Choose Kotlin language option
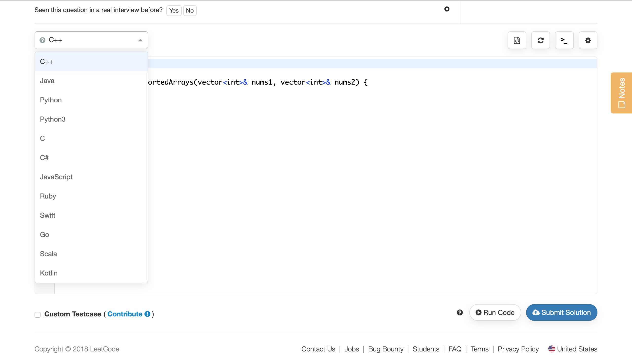This screenshot has height=364, width=632. tap(91, 273)
